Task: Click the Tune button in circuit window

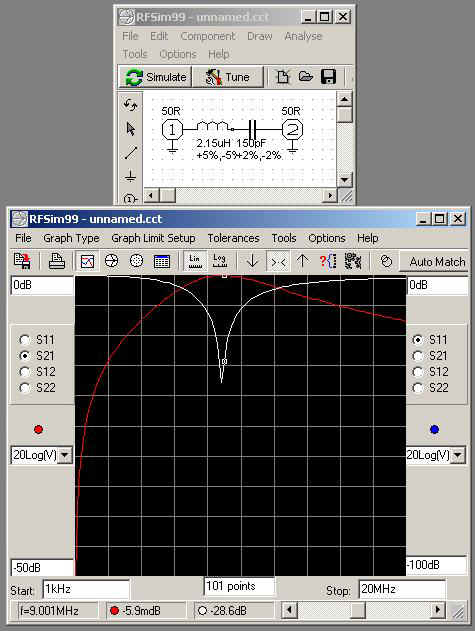Action: [228, 77]
